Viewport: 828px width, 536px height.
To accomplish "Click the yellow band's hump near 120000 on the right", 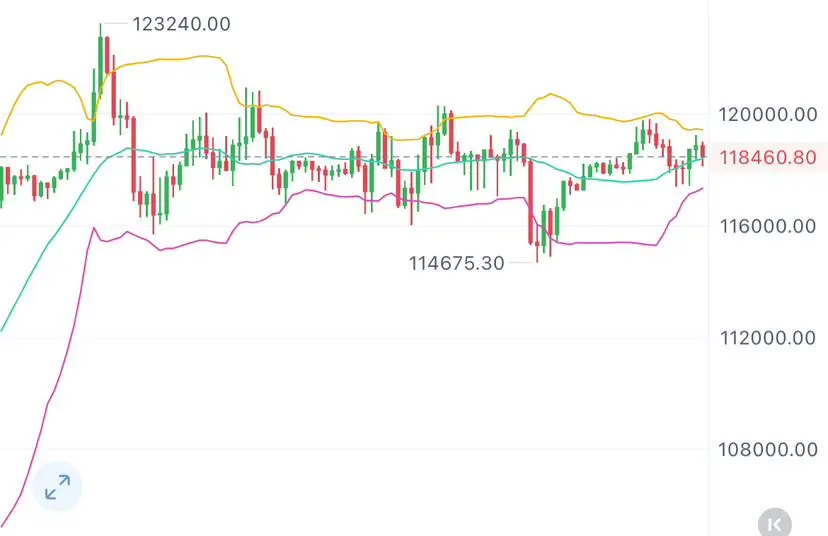I will [551, 95].
